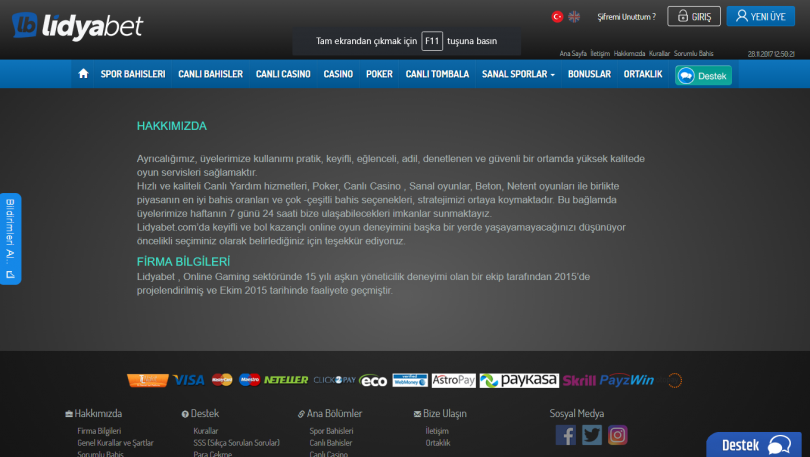Image resolution: width=810 pixels, height=457 pixels.
Task: Click the orange payment card logo
Action: pyautogui.click(x=148, y=381)
